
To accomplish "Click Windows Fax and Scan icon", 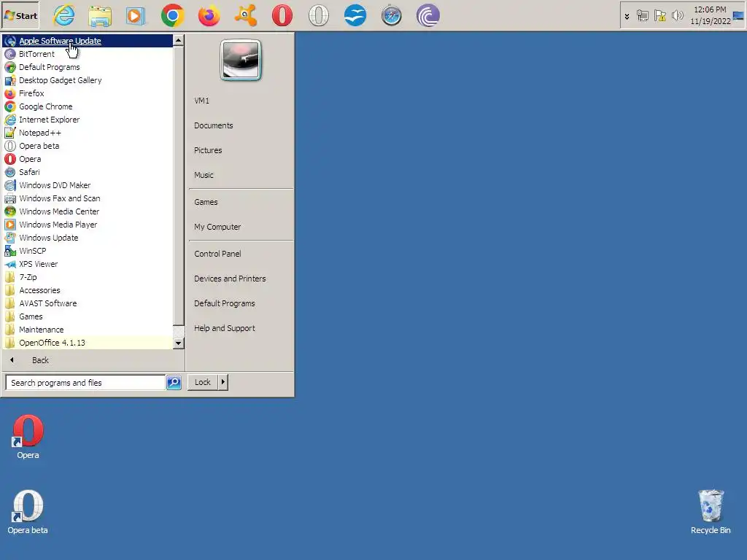I will 10,198.
